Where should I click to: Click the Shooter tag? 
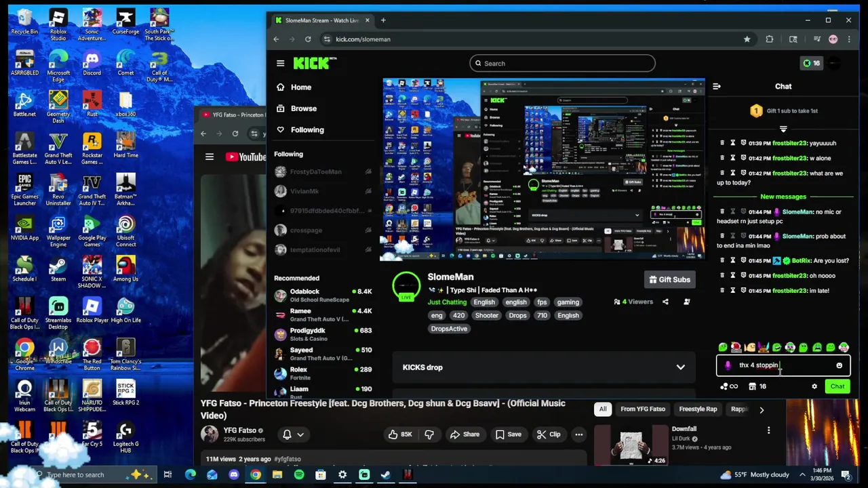tap(486, 315)
